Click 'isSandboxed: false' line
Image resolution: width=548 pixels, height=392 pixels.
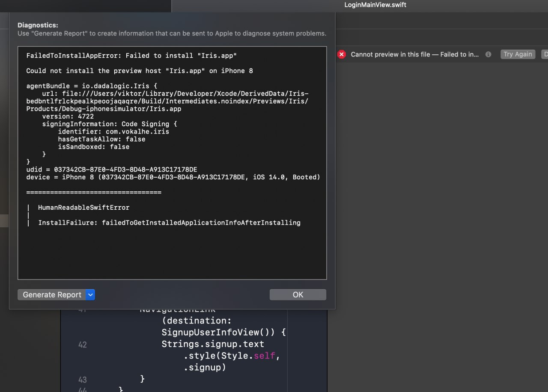point(94,147)
